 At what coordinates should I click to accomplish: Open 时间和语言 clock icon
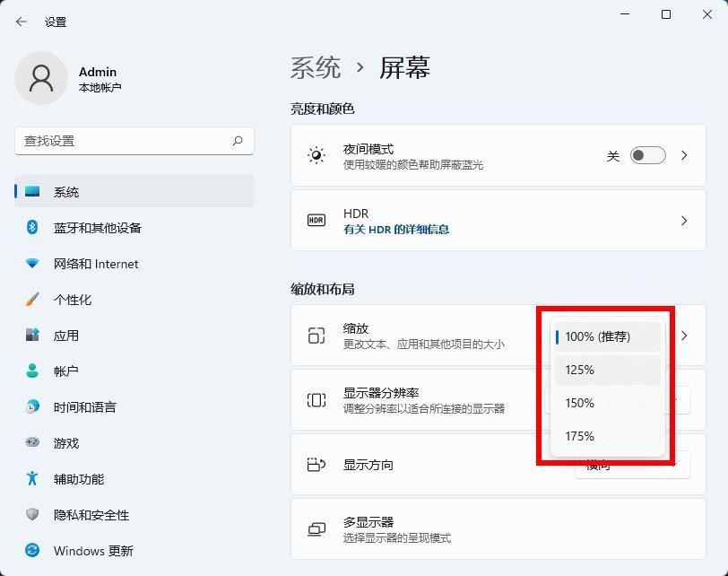[32, 407]
